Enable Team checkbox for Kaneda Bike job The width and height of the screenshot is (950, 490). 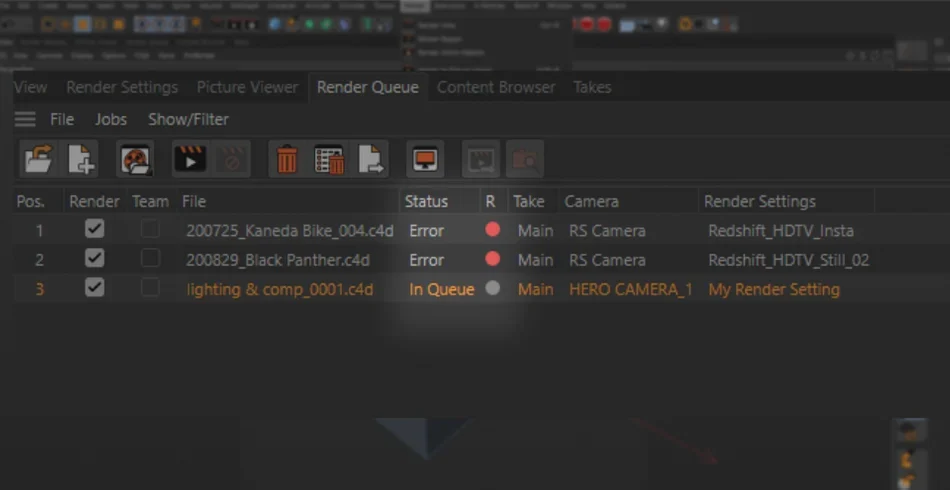coord(150,229)
